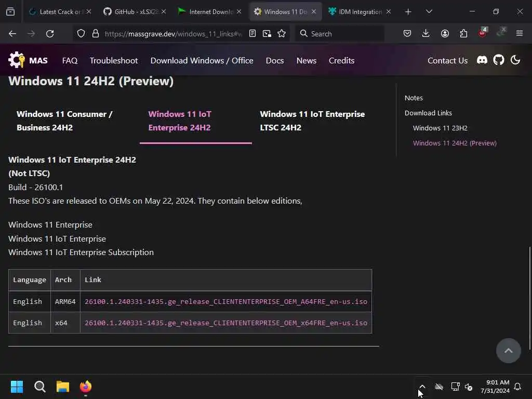The height and width of the screenshot is (399, 532).
Task: Click the ARM64 table cell
Action: coord(65,302)
